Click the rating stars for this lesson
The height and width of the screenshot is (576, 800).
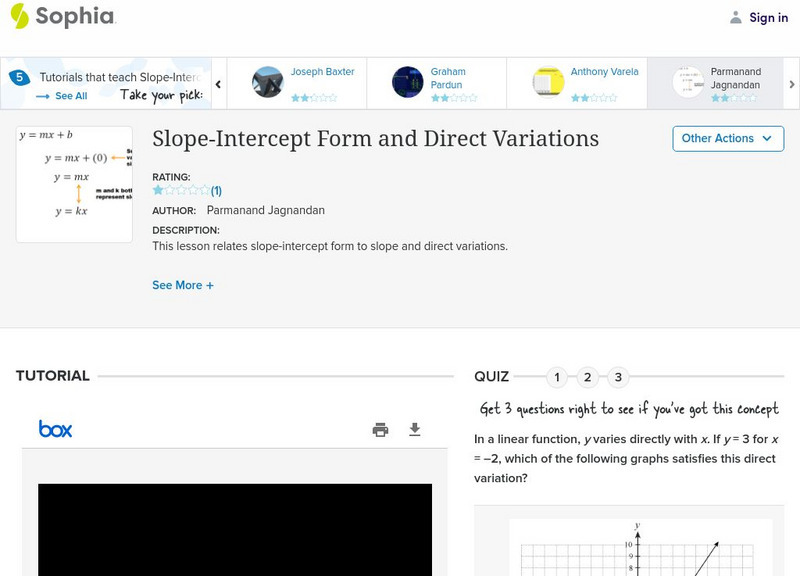click(181, 190)
